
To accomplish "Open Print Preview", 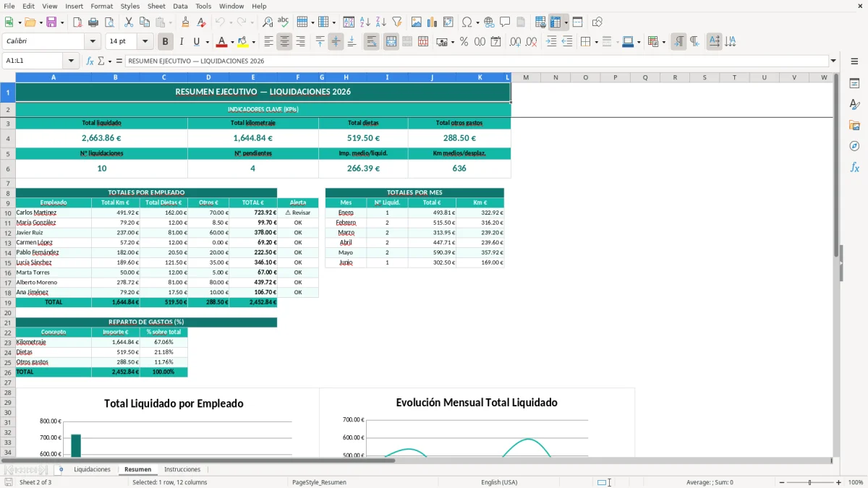I will 109,22.
